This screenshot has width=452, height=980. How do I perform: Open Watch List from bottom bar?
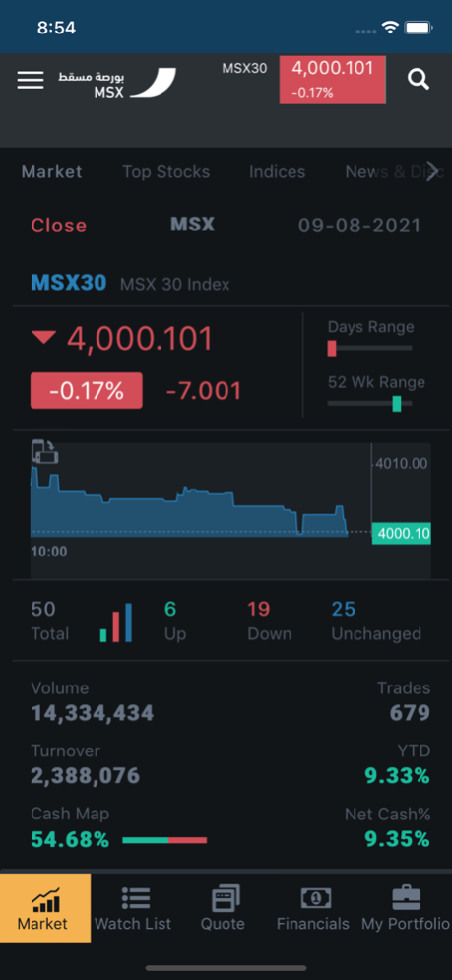point(135,907)
